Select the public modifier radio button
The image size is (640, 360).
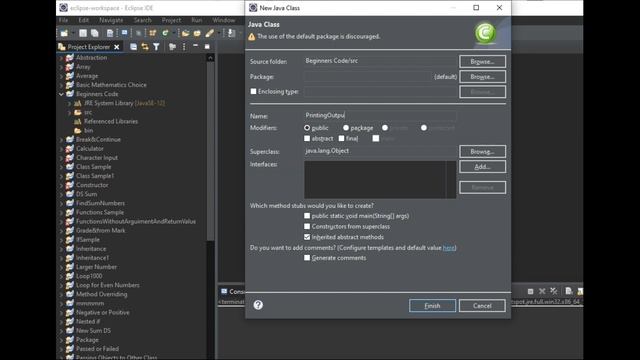(307, 128)
